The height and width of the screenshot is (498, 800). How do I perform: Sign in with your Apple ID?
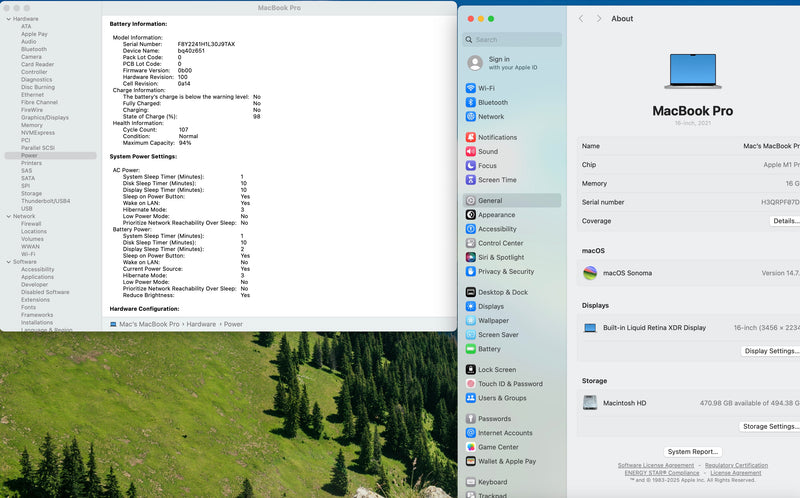tap(512, 63)
